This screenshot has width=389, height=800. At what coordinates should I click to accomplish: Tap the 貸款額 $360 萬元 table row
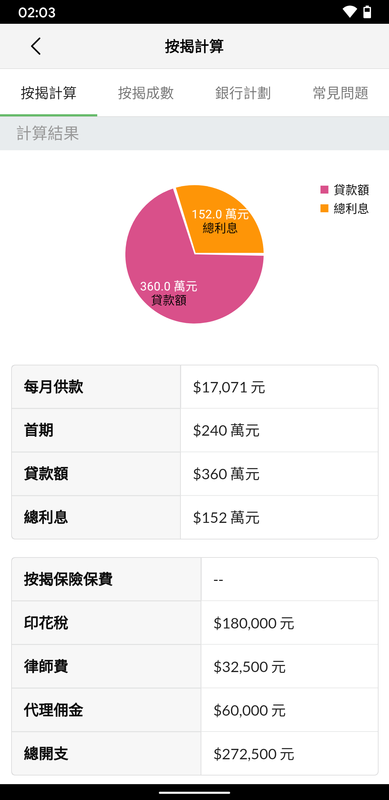pyautogui.click(x=194, y=474)
